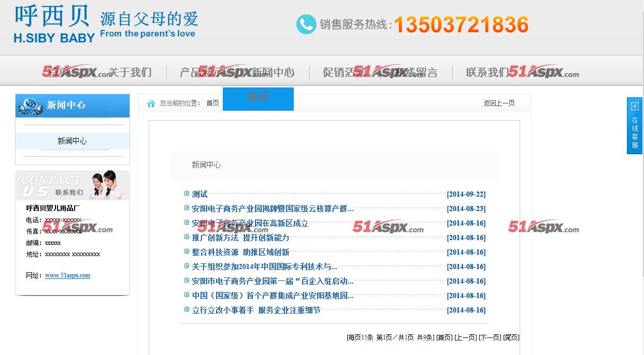644x355 pixels.
Task: Open www.51aspx.com website link
Action: pyautogui.click(x=67, y=275)
